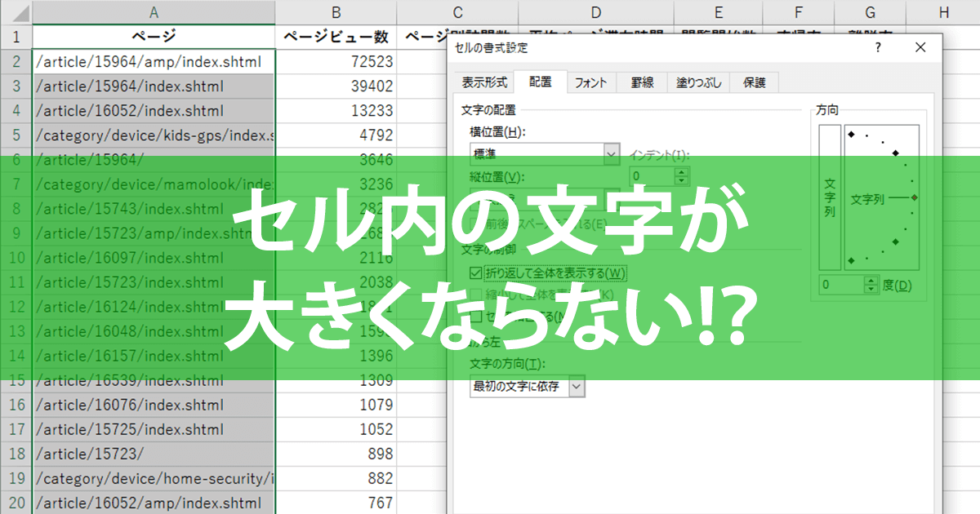Select row 3 header
This screenshot has height=514, width=980.
(x=16, y=86)
